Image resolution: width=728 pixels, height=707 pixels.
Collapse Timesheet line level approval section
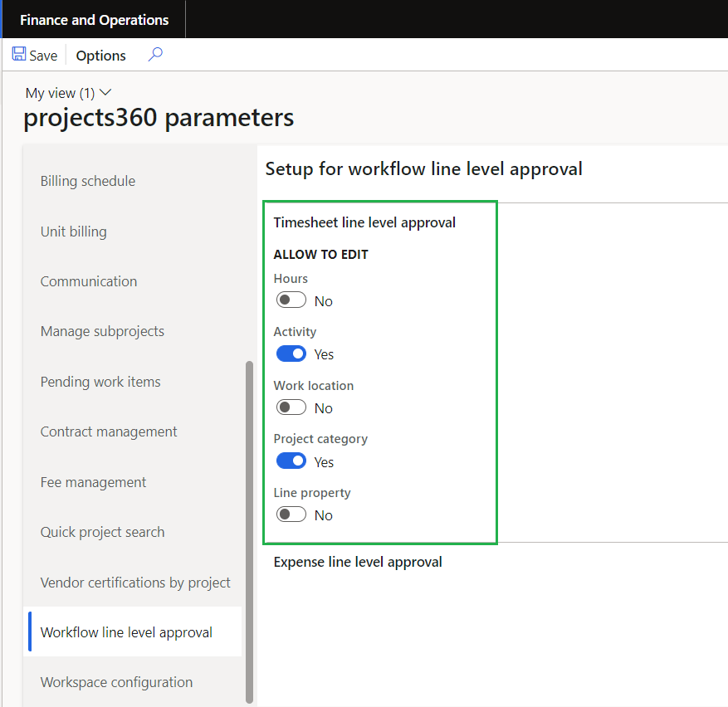tap(364, 222)
